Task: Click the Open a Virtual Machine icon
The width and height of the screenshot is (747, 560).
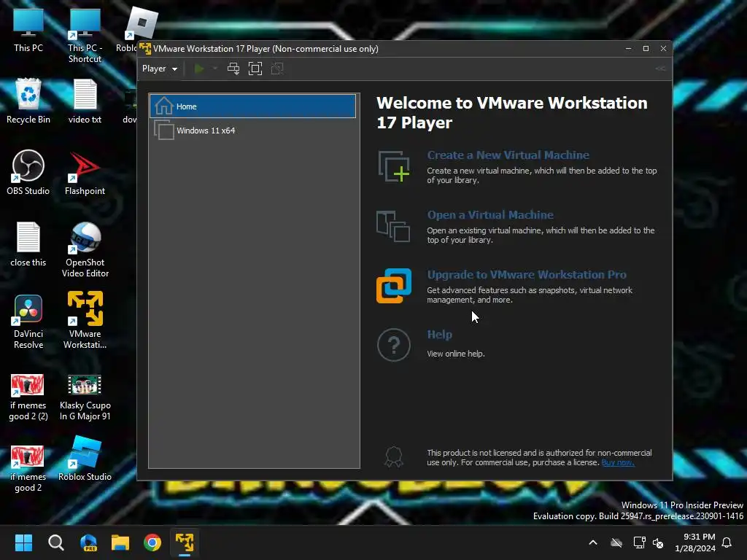Action: click(393, 226)
